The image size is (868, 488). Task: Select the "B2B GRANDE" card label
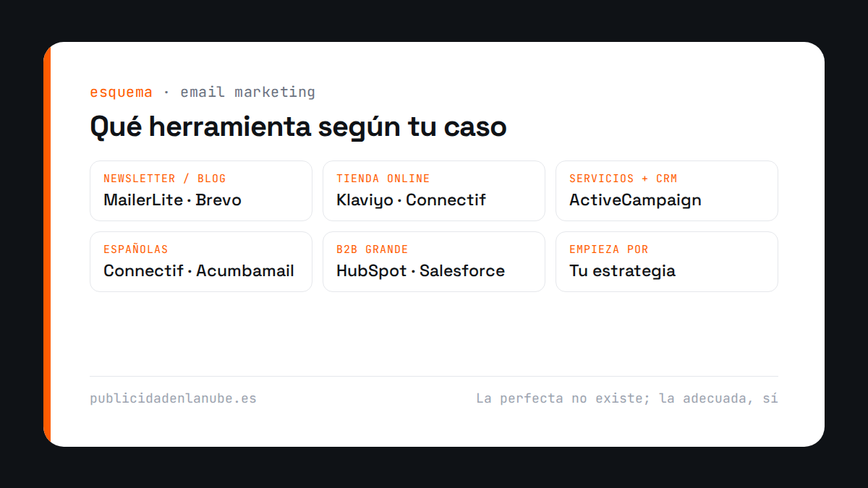(x=372, y=249)
